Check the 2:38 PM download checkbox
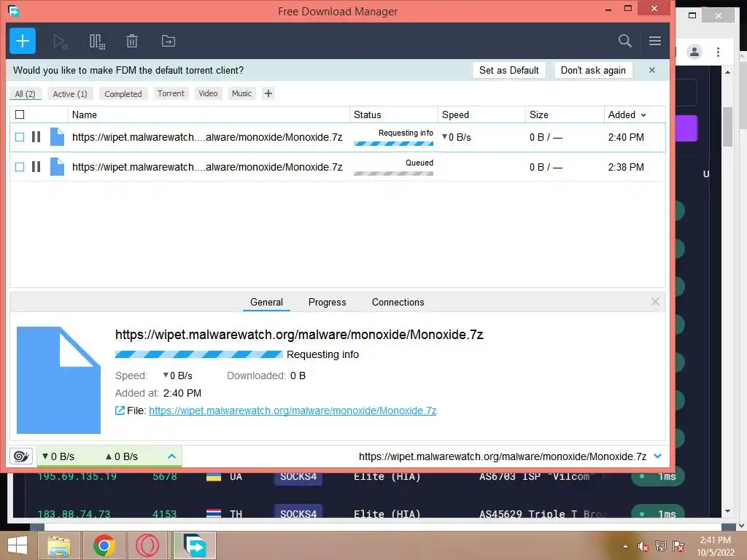 click(20, 167)
